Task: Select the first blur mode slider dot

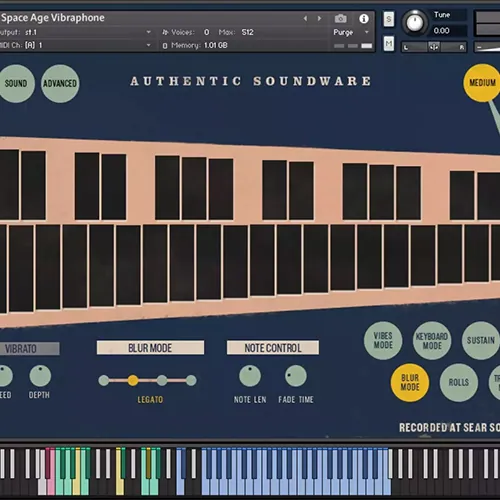Action: 104,380
